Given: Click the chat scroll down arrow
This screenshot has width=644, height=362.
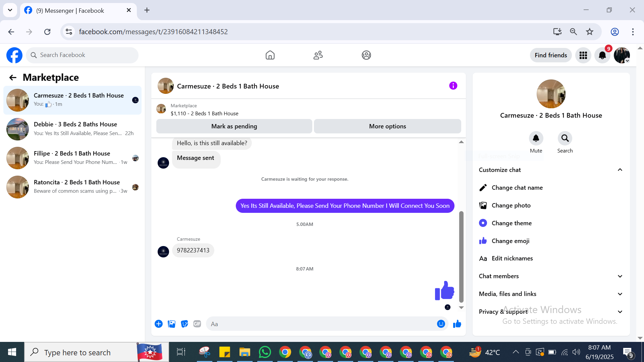Looking at the screenshot, I should (461, 307).
